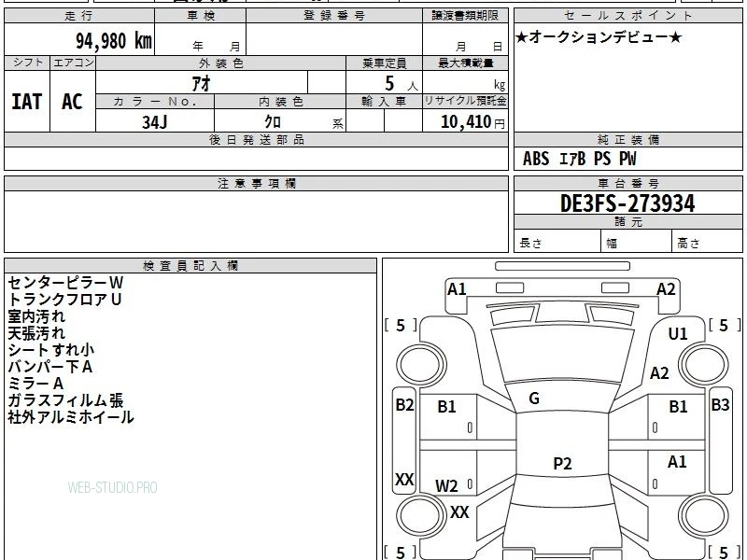This screenshot has height=560, width=747.
Task: Click the 注意事項欄 header
Action: click(x=256, y=184)
